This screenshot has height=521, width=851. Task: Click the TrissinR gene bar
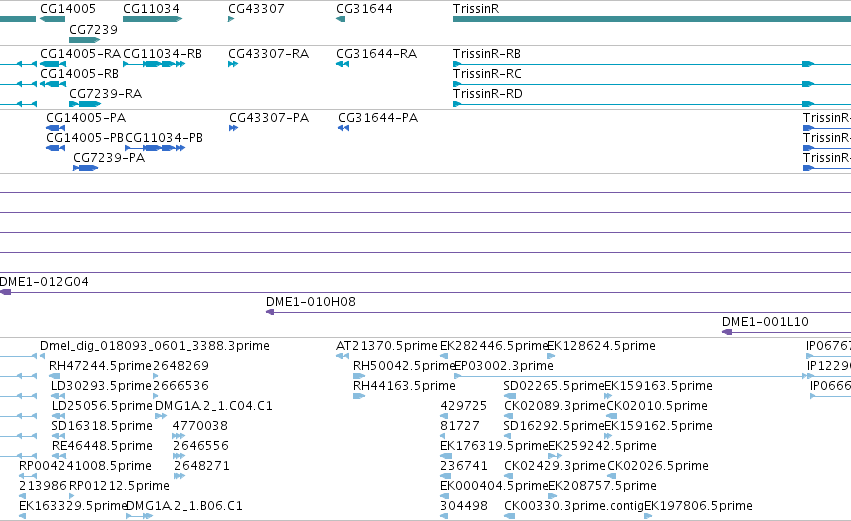(652, 19)
